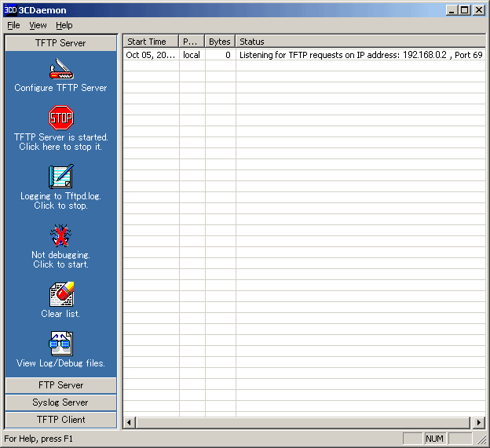Sort by Start Time column header
Image resolution: width=490 pixels, height=448 pixels.
click(151, 42)
